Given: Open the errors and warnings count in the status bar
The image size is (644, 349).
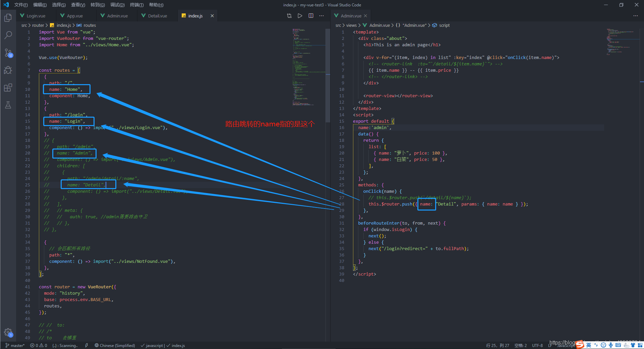Looking at the screenshot, I should tap(39, 345).
